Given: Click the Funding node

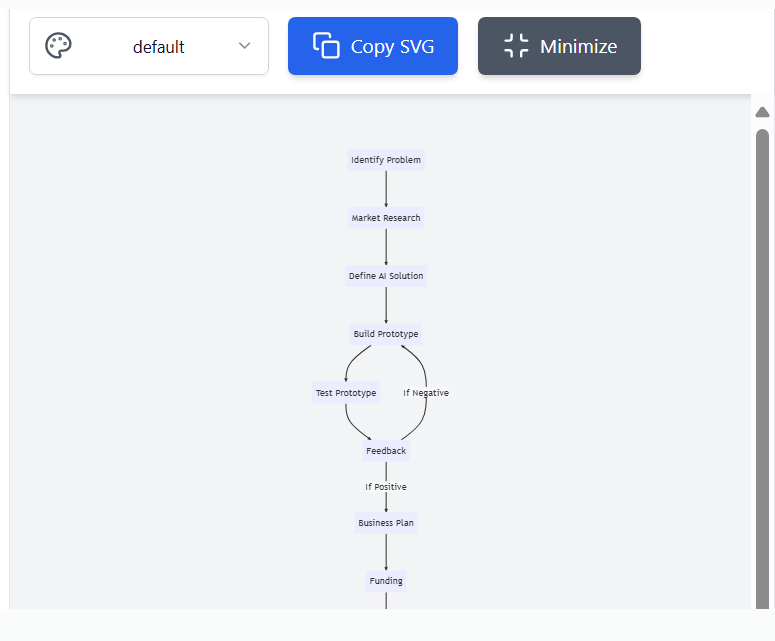Looking at the screenshot, I should [x=386, y=581].
